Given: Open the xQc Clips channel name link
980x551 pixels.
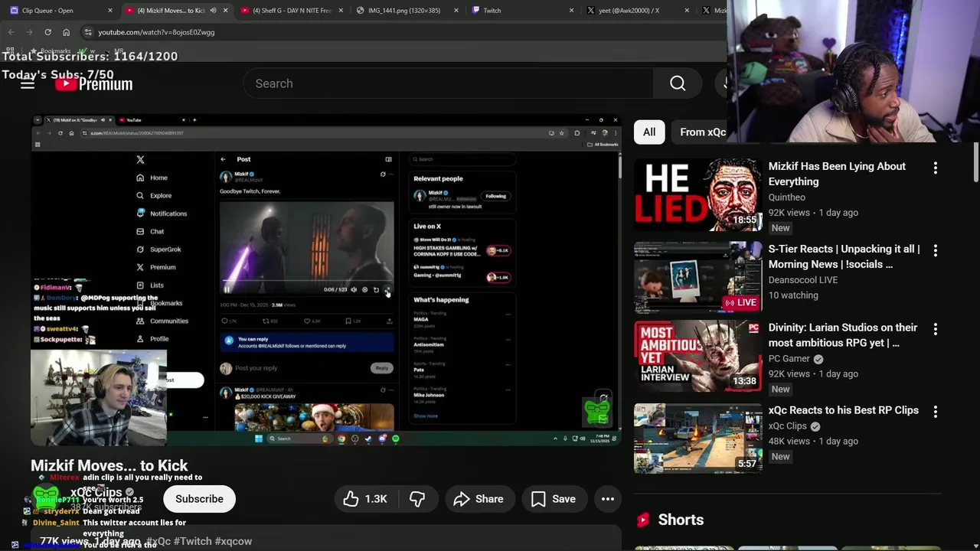Looking at the screenshot, I should point(96,493).
